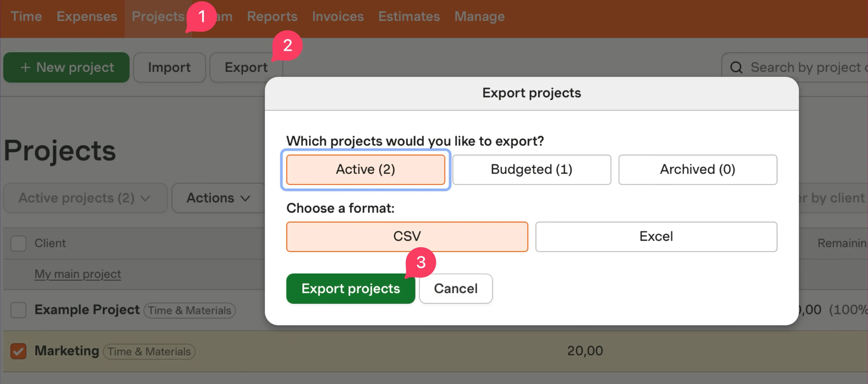Check the Example Project checkbox
This screenshot has height=384, width=868.
point(18,310)
